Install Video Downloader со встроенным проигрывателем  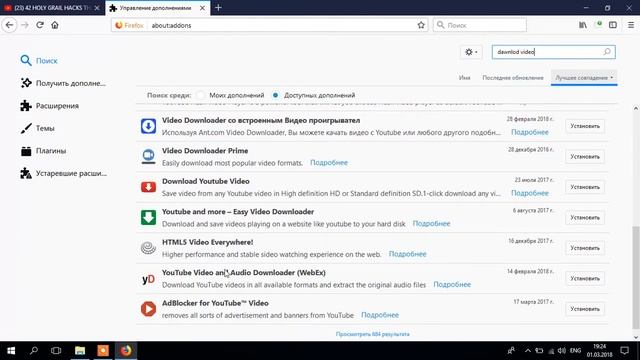tap(585, 126)
